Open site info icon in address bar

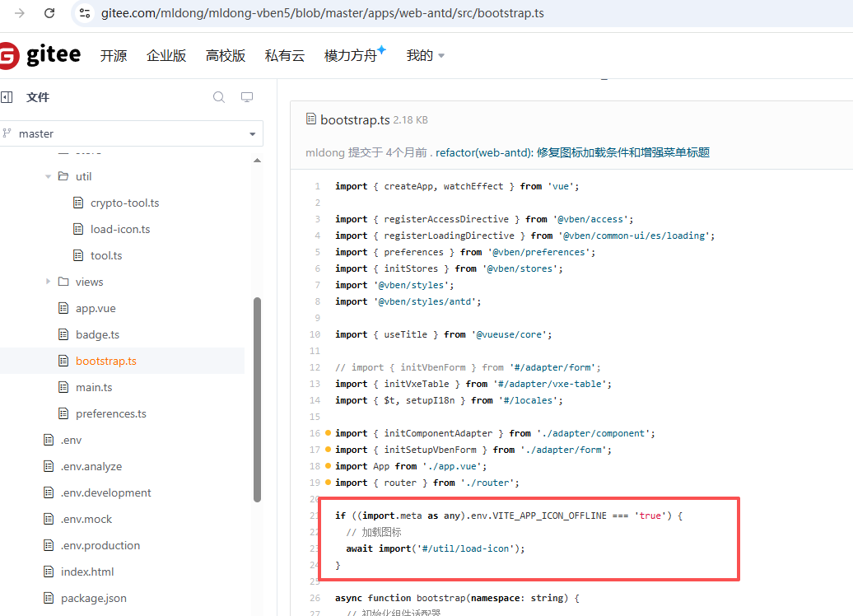(82, 13)
